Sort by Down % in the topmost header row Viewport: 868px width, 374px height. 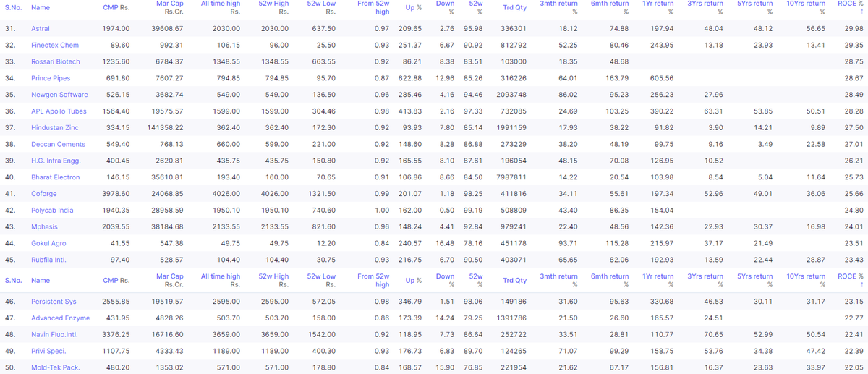(x=446, y=8)
